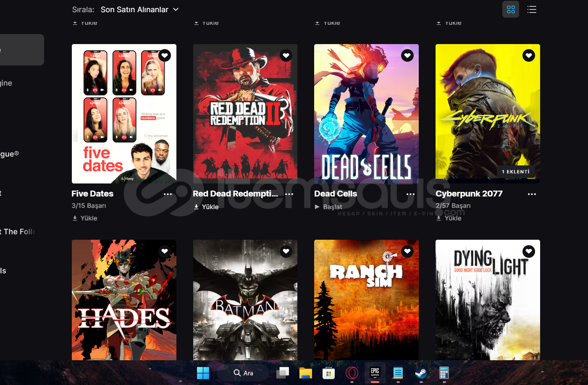Click the 1 EKLENTİ badge on Cyberpunk
The width and height of the screenshot is (588, 385).
click(x=516, y=172)
